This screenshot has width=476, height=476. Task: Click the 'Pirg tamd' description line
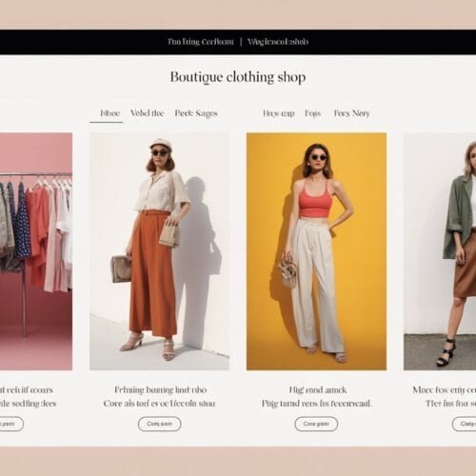(x=316, y=404)
